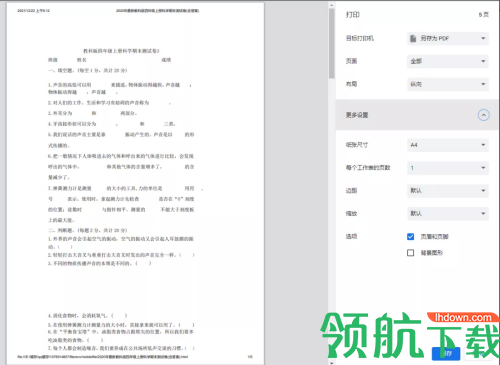The image size is (500, 365).
Task: Collapse 更多设置 with the circled chevron icon
Action: point(484,115)
